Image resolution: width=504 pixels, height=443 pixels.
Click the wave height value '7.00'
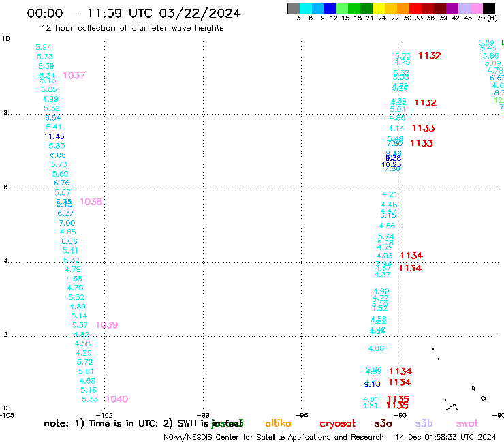pyautogui.click(x=67, y=223)
